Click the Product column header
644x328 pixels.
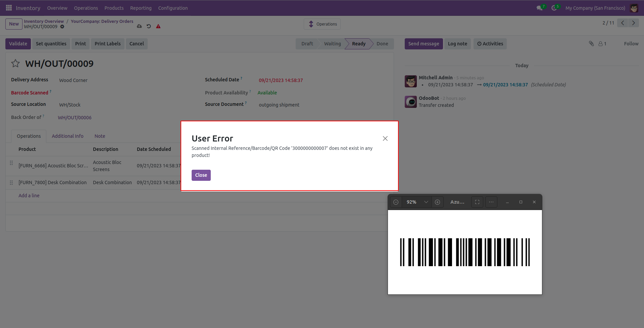[x=27, y=149]
